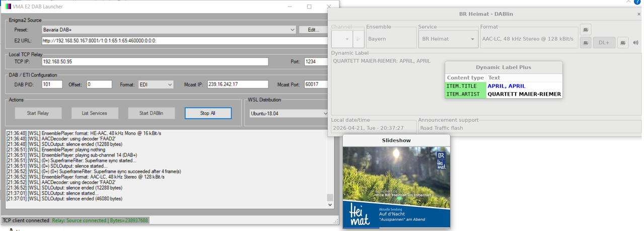Open WSL Distribution dropdown Ubuntu-18.04
Image resolution: width=644 pixels, height=231 pixels.
point(290,113)
